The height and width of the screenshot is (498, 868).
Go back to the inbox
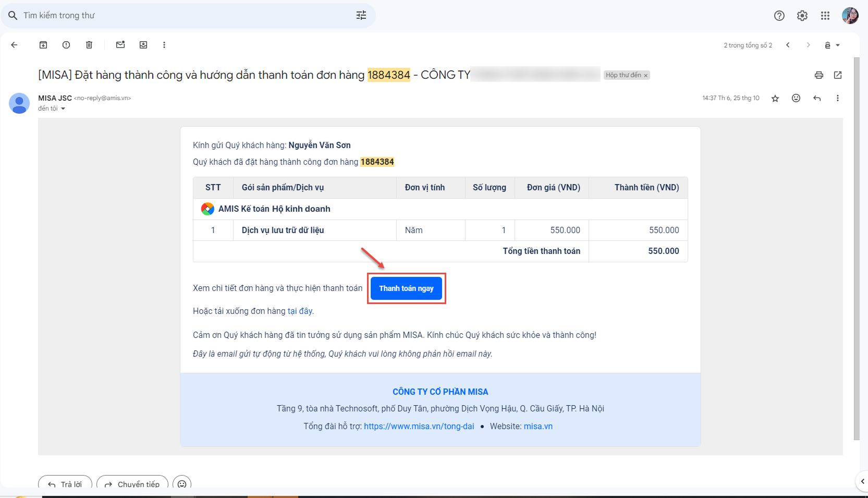pos(14,45)
